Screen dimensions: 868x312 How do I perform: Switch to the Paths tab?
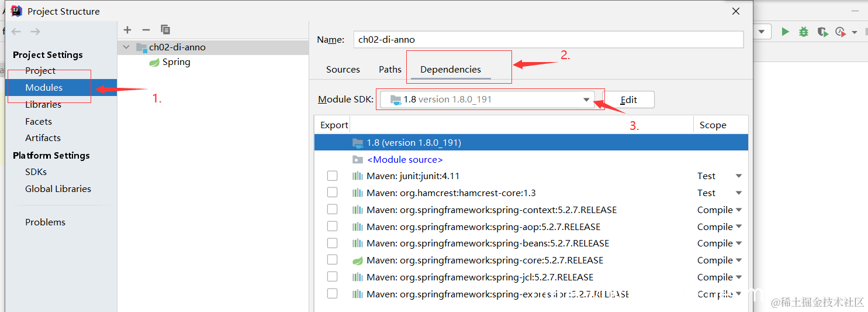390,69
